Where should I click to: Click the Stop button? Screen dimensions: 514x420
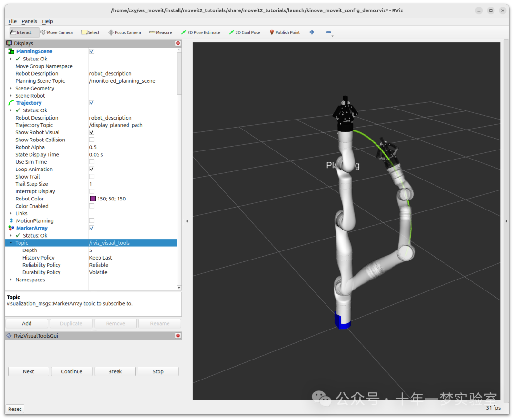[x=158, y=371]
